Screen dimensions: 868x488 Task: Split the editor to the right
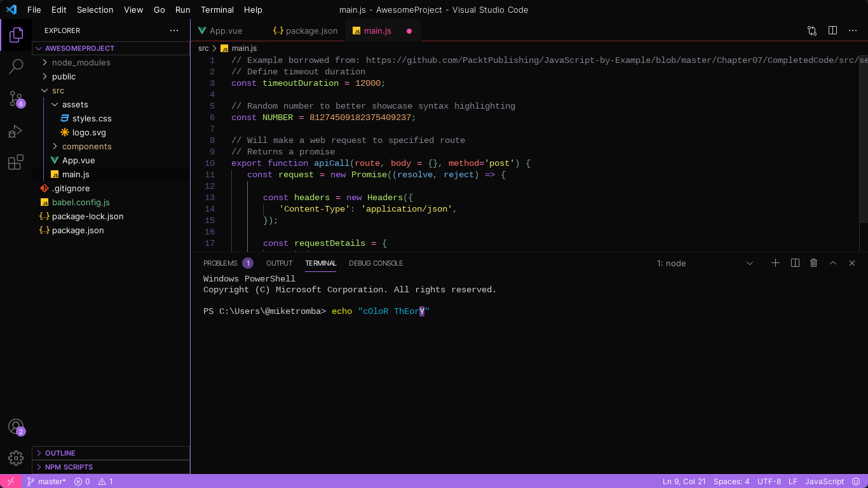tap(832, 30)
